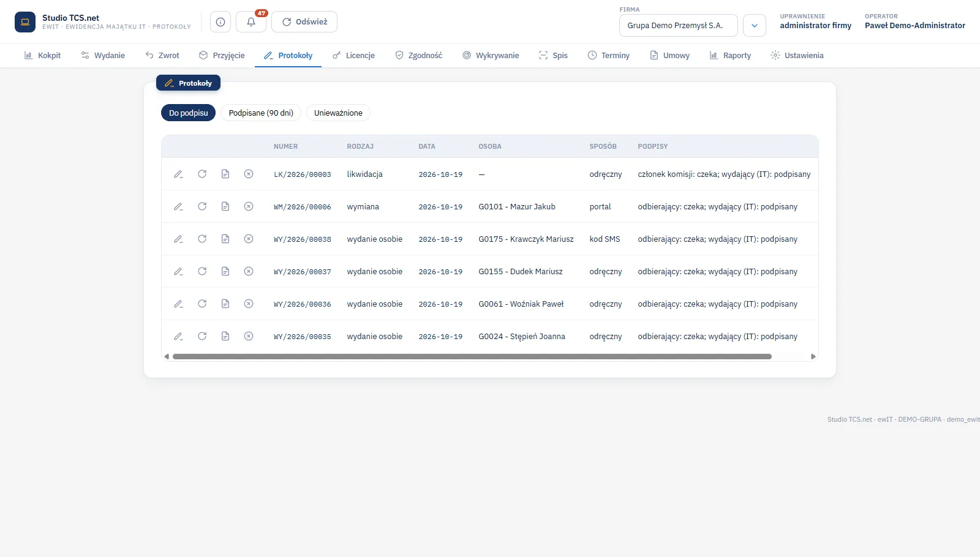Click protocol number WY/2026/00038
This screenshot has width=980, height=557.
click(303, 239)
